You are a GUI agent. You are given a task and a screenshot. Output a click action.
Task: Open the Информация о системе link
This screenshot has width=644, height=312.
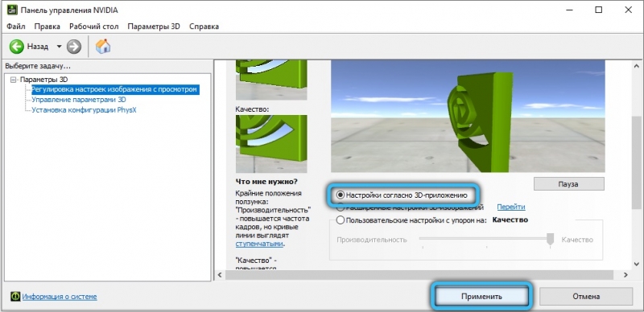pyautogui.click(x=60, y=297)
